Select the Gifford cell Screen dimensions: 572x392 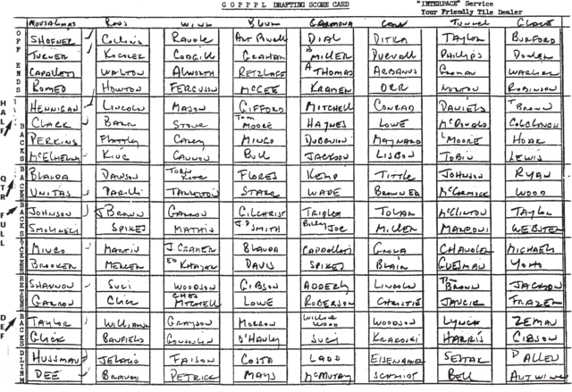(260, 106)
